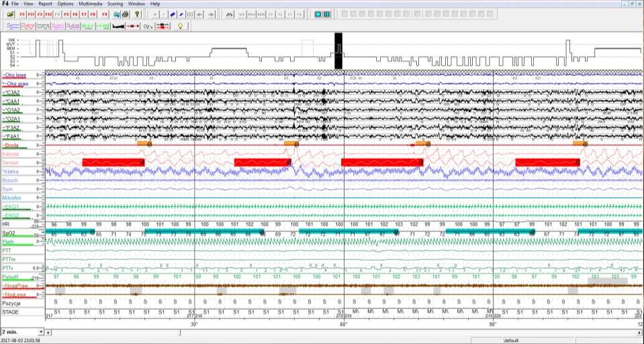Select the red waveform montage icon
644x344 pixels.
[x=28, y=26]
